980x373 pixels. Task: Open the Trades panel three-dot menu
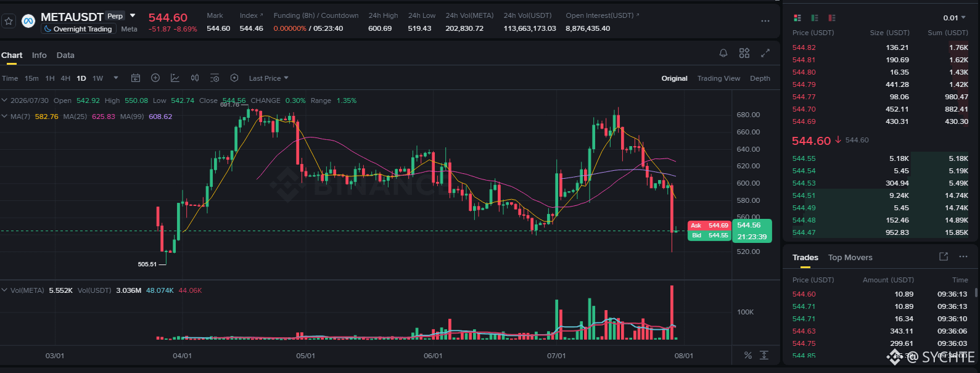click(x=963, y=256)
